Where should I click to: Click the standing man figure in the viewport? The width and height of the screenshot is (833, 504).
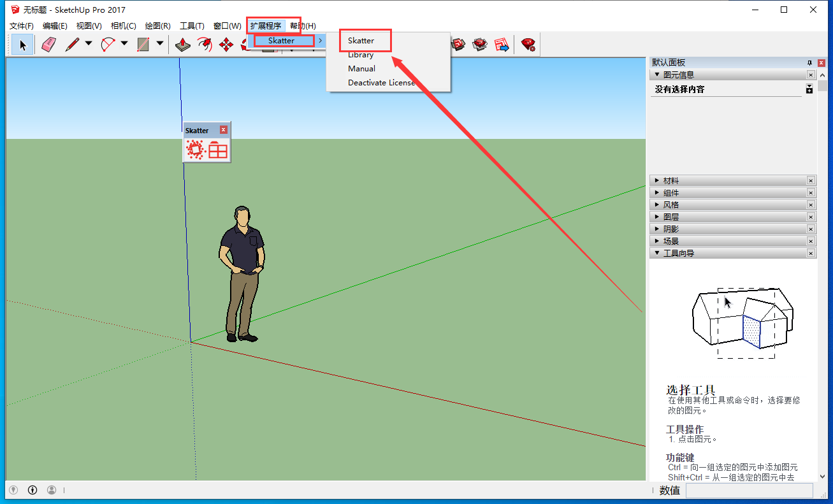coord(242,274)
